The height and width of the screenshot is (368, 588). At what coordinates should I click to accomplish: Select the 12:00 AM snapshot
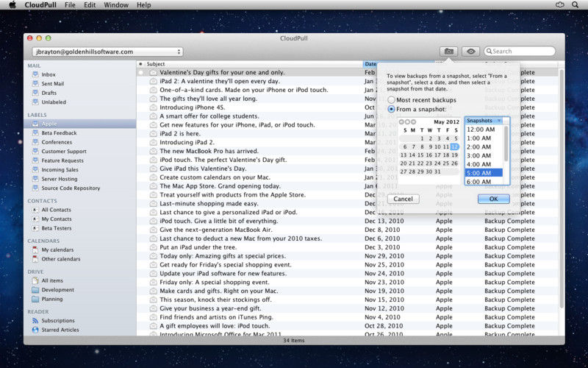pyautogui.click(x=484, y=130)
